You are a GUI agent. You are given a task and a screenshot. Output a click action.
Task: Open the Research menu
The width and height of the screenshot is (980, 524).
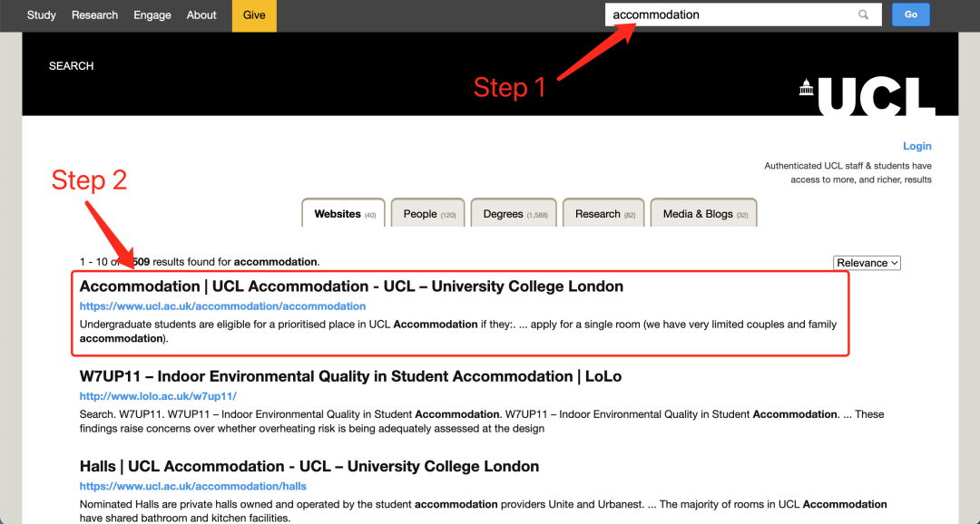(x=95, y=15)
